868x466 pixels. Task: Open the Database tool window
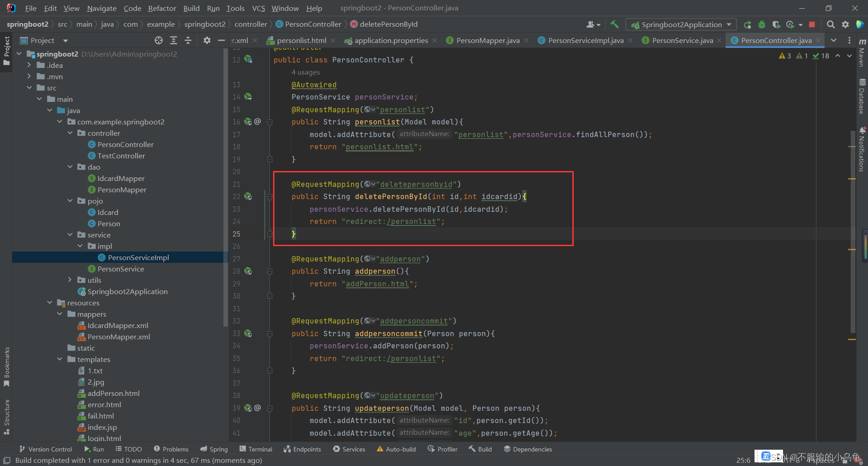pos(862,96)
